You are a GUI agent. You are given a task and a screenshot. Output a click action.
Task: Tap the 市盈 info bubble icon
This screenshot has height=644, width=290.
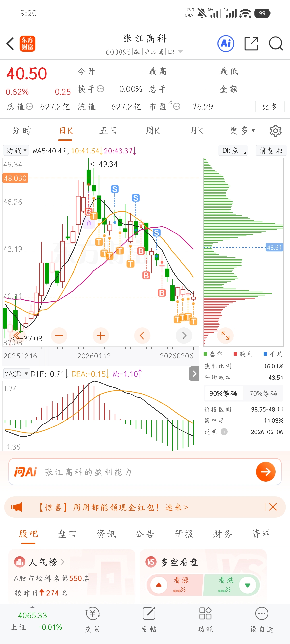pyautogui.click(x=177, y=106)
